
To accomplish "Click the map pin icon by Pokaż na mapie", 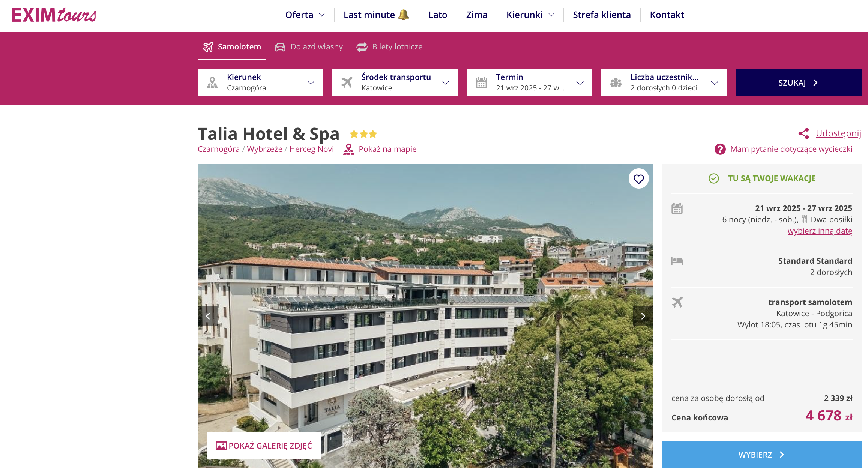I will (x=348, y=149).
